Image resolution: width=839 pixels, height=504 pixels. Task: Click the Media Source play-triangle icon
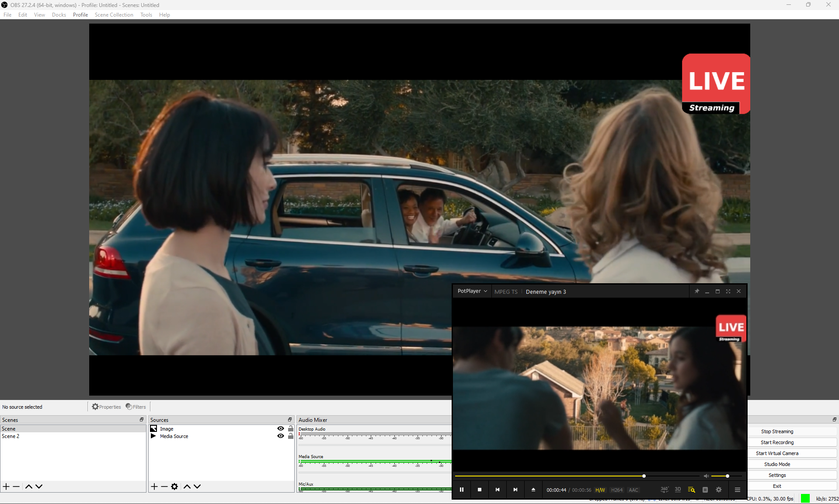[x=153, y=436]
